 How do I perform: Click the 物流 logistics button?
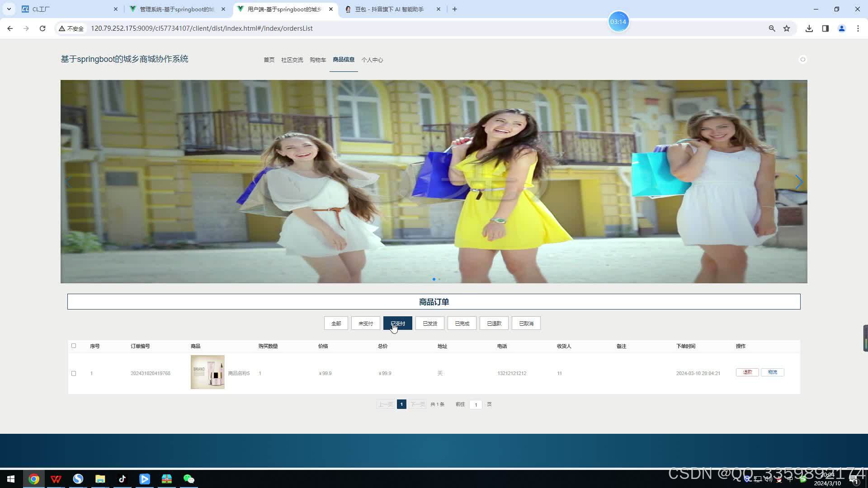(x=773, y=372)
